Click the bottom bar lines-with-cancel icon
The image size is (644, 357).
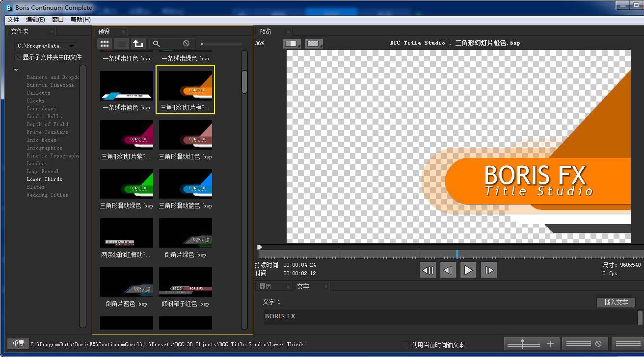tap(585, 344)
